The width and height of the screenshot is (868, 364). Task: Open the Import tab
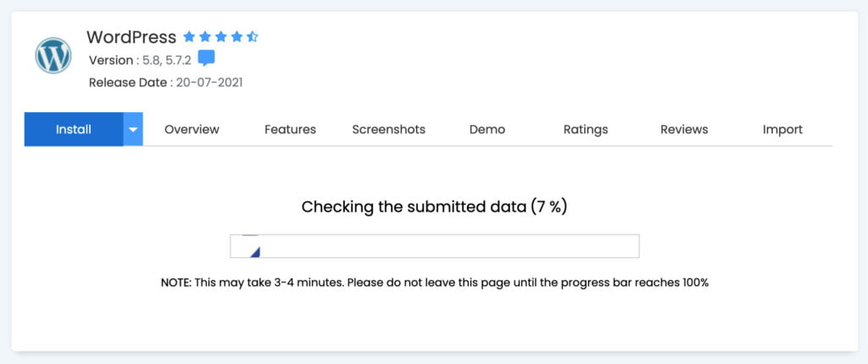(x=782, y=129)
